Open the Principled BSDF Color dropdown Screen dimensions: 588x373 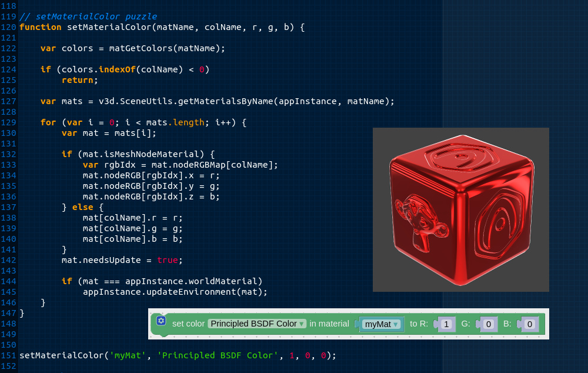[x=257, y=324]
